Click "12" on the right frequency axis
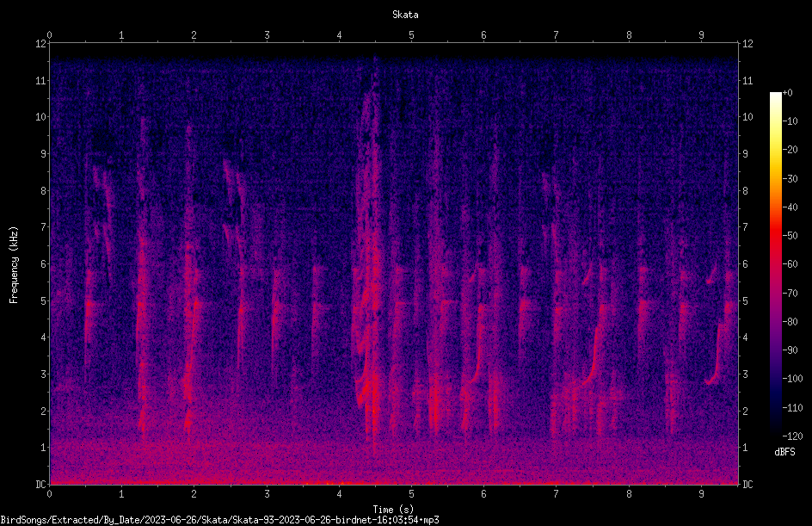 click(747, 44)
